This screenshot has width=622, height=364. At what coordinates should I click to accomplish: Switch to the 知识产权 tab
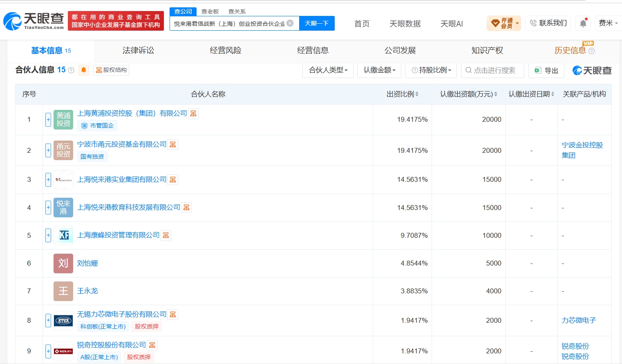point(487,51)
